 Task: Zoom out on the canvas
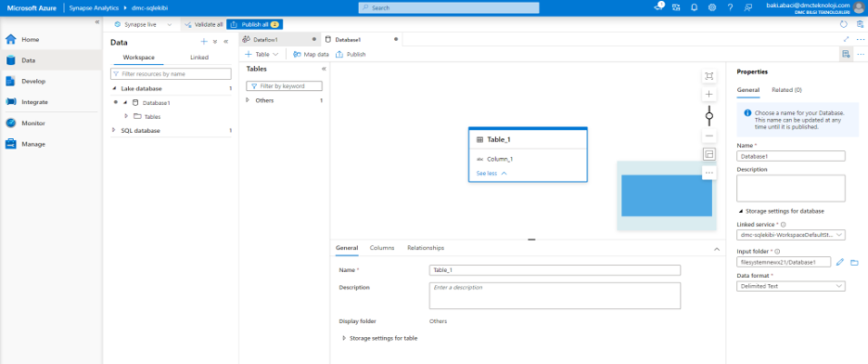[708, 136]
